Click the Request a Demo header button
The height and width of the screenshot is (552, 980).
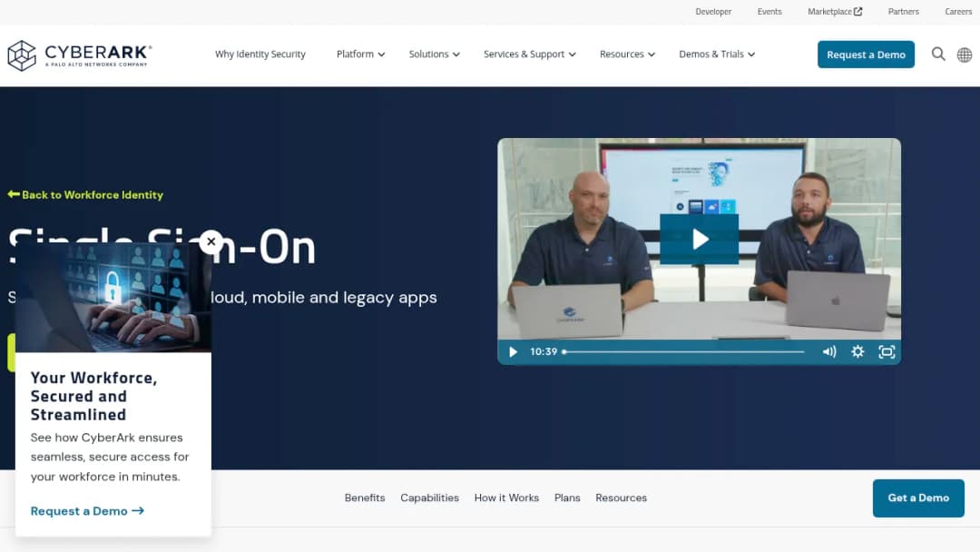click(x=866, y=54)
